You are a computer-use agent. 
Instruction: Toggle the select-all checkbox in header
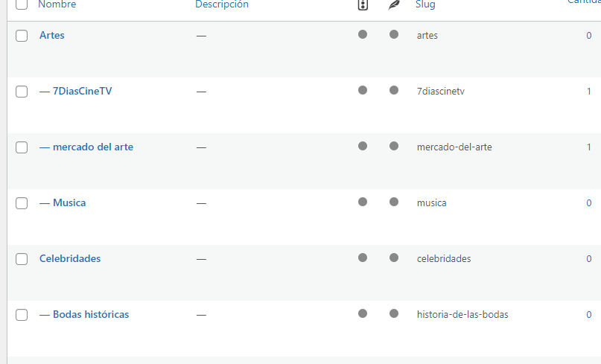pos(22,4)
